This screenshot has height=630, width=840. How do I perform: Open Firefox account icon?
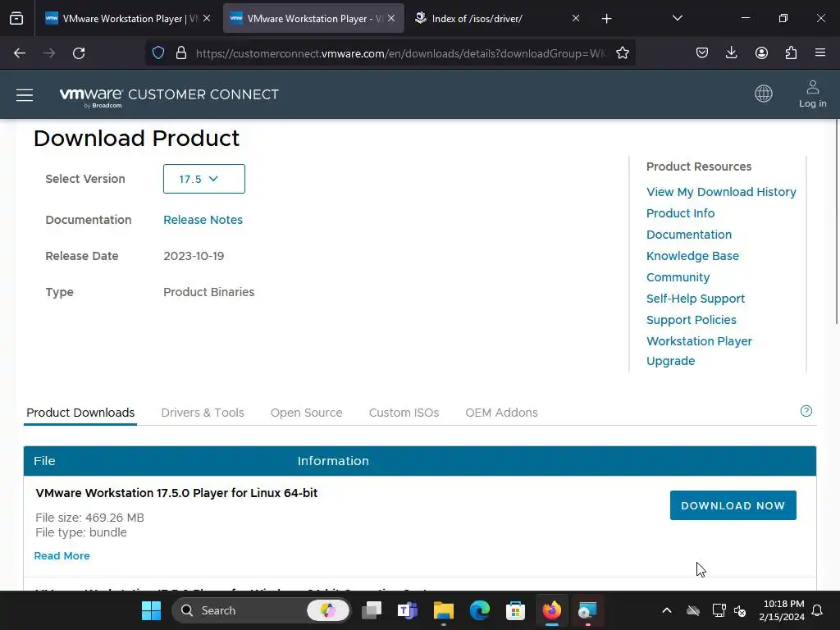761,53
